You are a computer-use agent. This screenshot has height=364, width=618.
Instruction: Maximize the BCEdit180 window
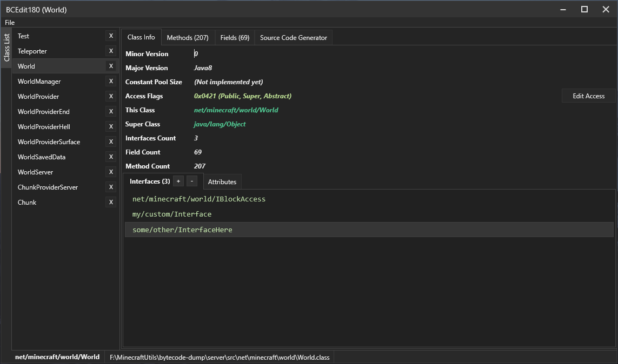584,9
